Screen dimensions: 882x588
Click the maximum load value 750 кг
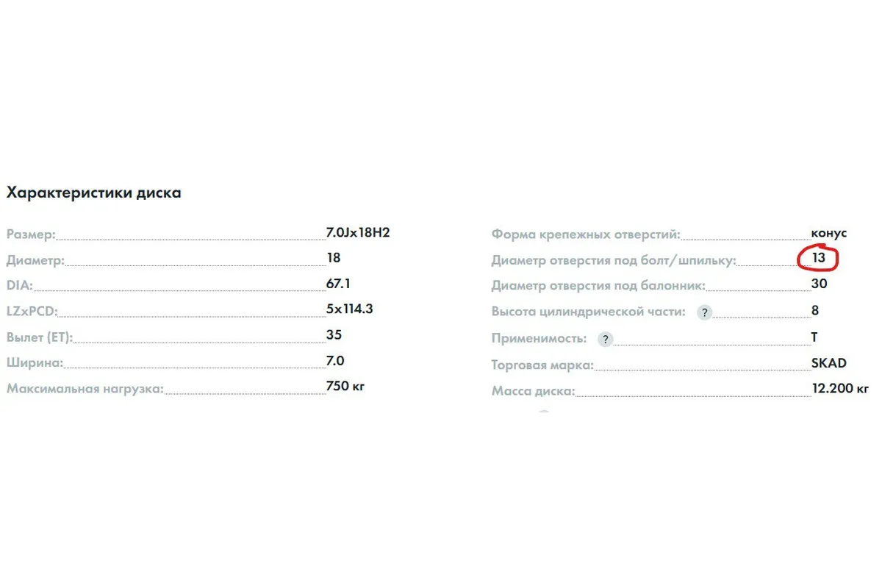tap(345, 385)
